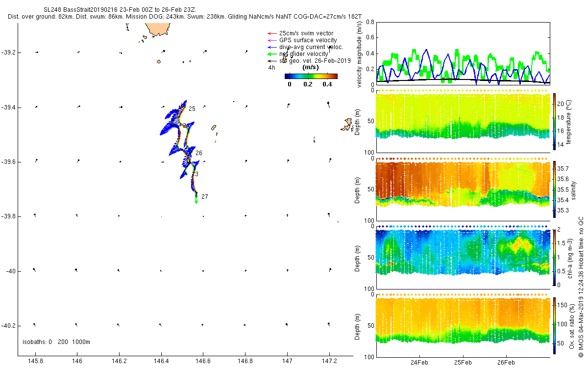Image resolution: width=588 pixels, height=368 pixels.
Task: Click the chl-a color bar
Action: click(x=555, y=258)
